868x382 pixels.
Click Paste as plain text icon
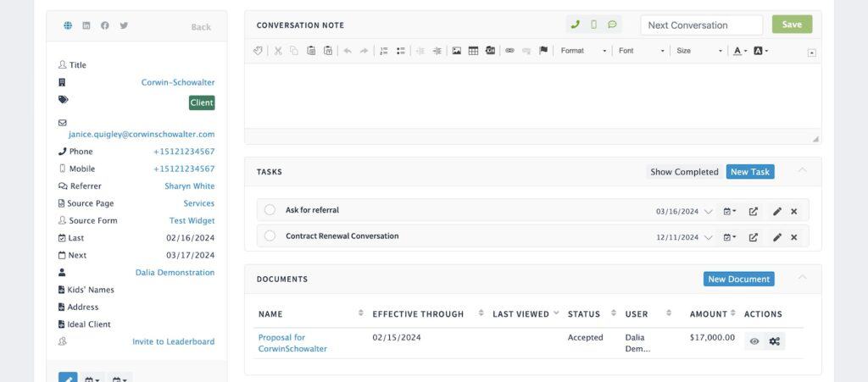(328, 51)
